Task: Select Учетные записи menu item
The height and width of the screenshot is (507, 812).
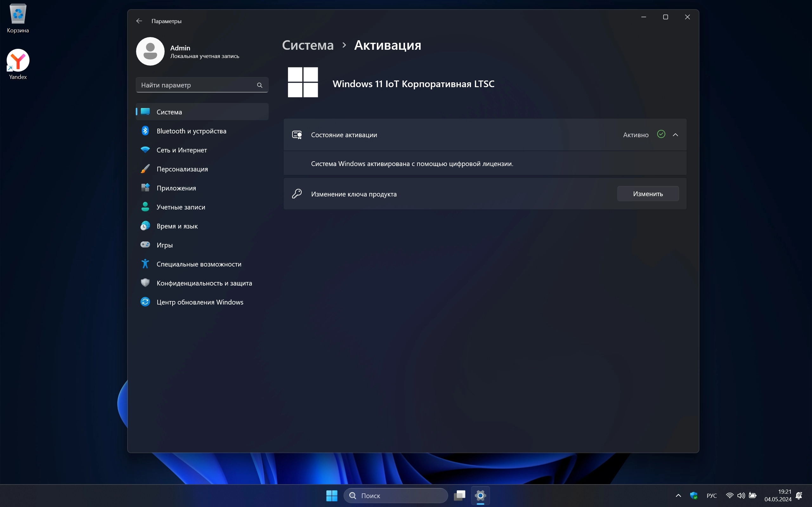Action: point(180,207)
